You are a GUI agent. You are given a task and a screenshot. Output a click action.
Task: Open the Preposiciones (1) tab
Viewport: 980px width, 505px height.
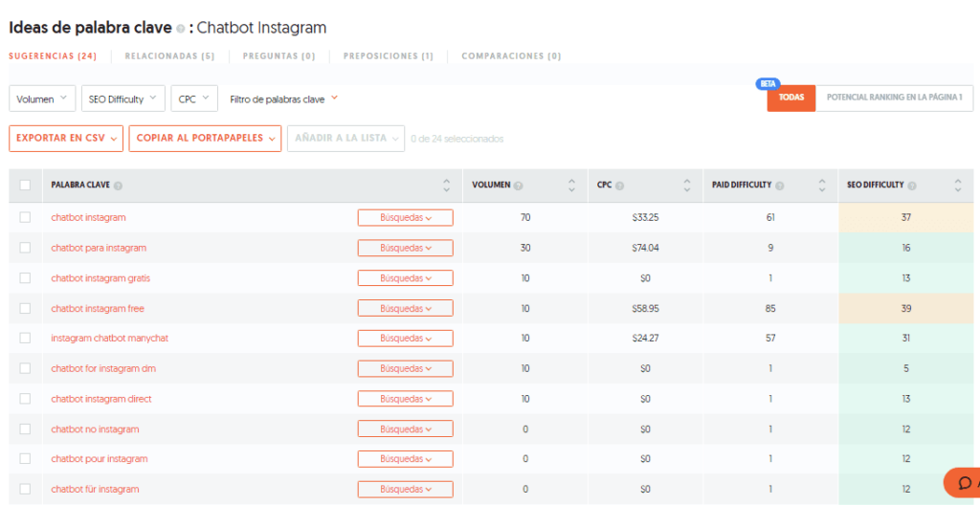point(389,55)
